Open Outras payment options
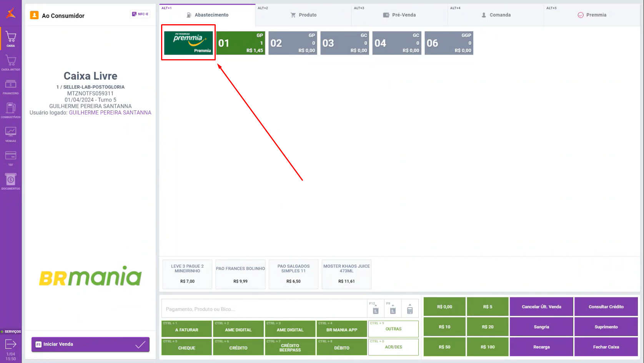644x363 pixels. pos(393,329)
